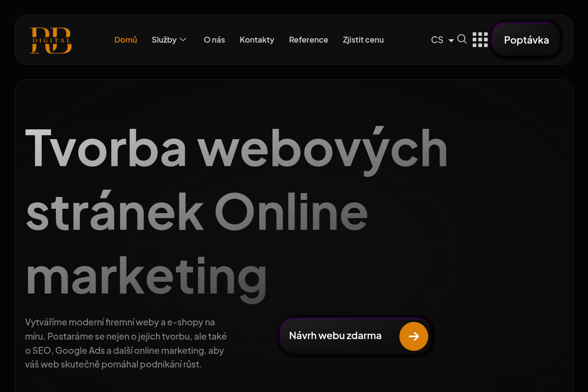This screenshot has width=588, height=392.
Task: Open the search magnifier icon
Action: pyautogui.click(x=462, y=39)
